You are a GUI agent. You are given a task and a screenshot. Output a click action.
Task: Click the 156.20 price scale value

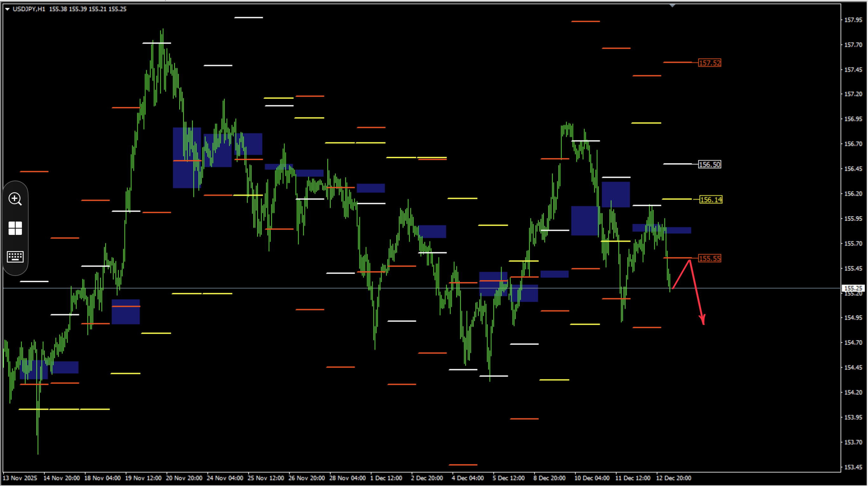coord(853,194)
